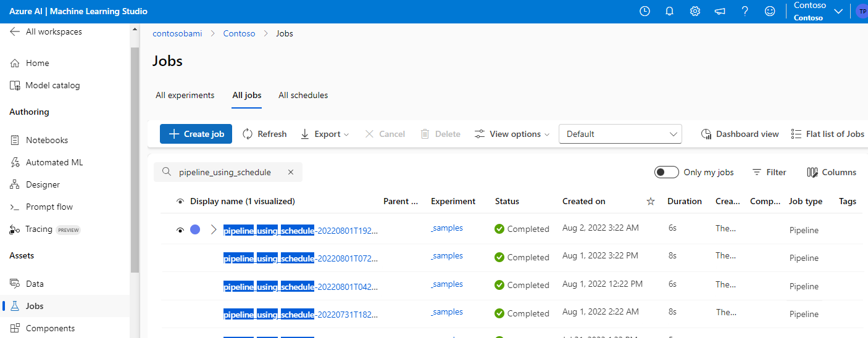
Task: Open Home in the sidebar
Action: pyautogui.click(x=30, y=63)
